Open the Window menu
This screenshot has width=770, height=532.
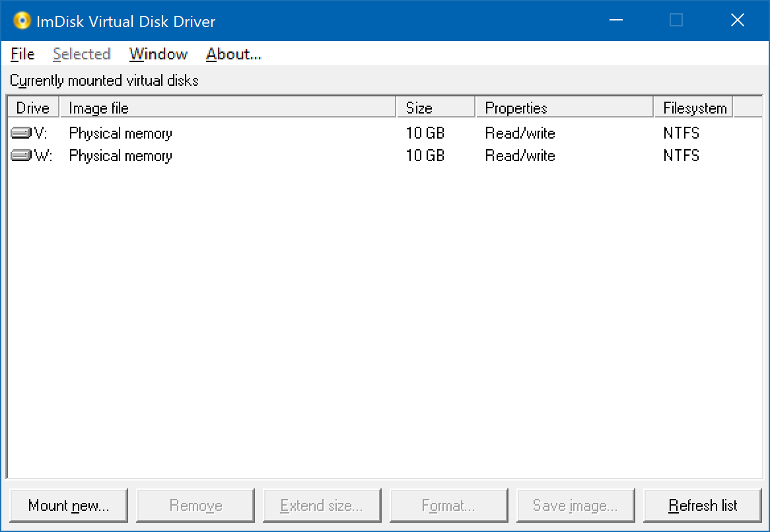pyautogui.click(x=158, y=54)
